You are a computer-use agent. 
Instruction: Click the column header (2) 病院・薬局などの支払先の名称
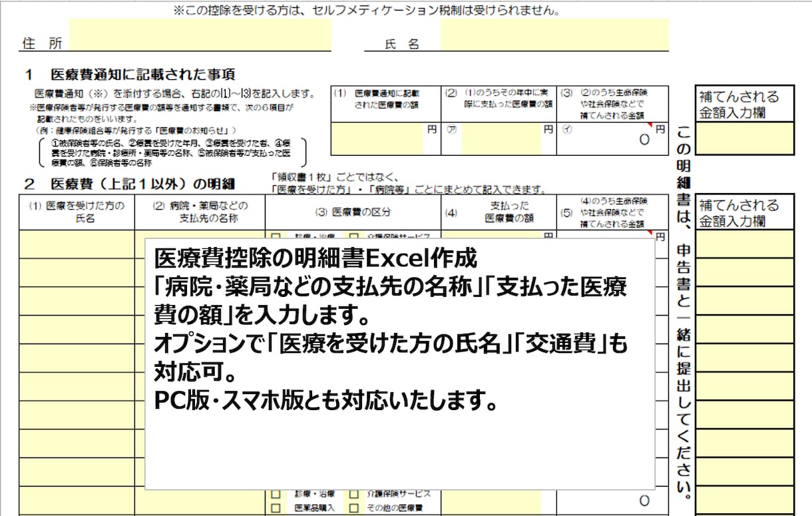pos(200,212)
